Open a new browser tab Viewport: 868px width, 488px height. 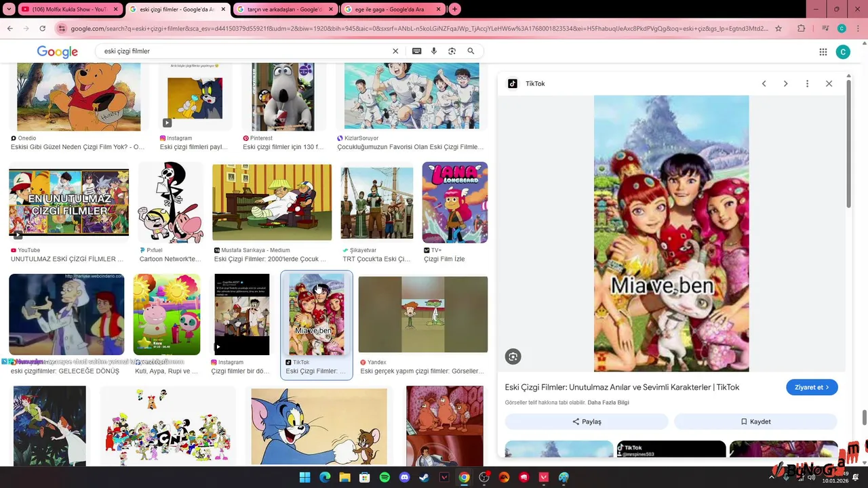coord(455,9)
